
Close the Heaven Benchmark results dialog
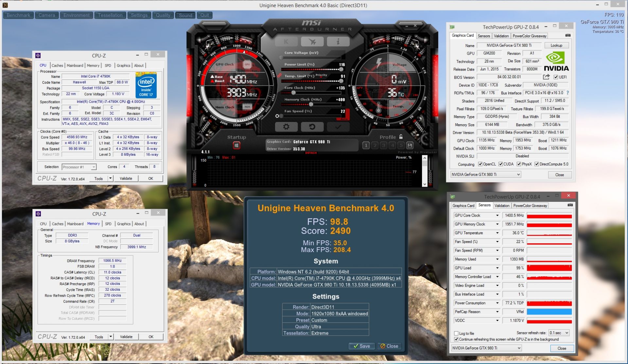click(x=389, y=346)
